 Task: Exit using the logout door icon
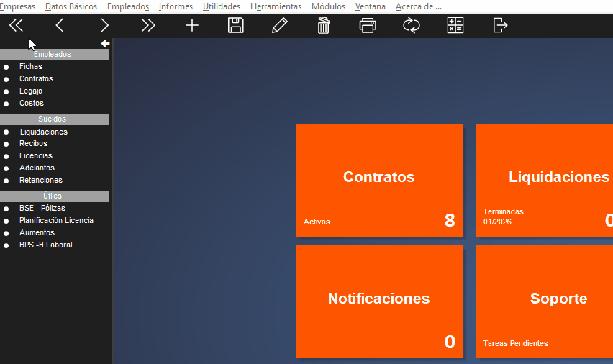pyautogui.click(x=500, y=26)
